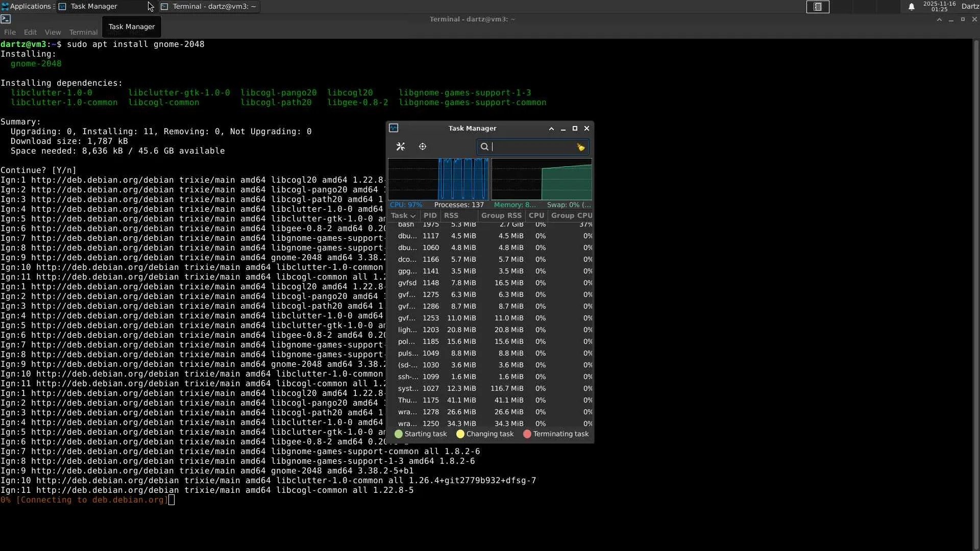
Task: Clear the search filter with broom icon
Action: pos(580,147)
